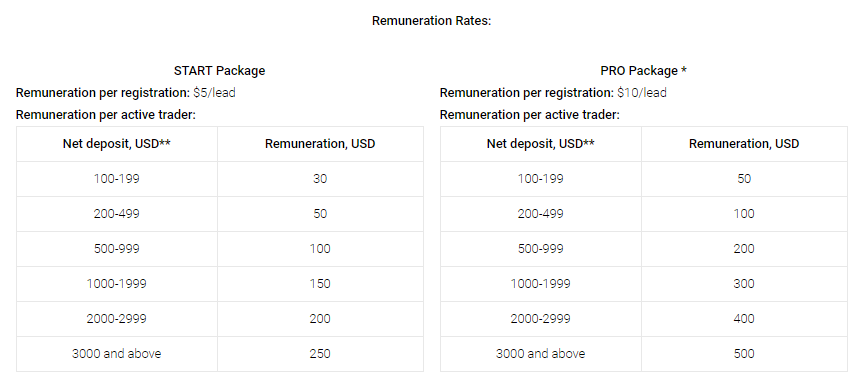
Task: Click PRO 200-499 deposit cell
Action: [x=541, y=214]
